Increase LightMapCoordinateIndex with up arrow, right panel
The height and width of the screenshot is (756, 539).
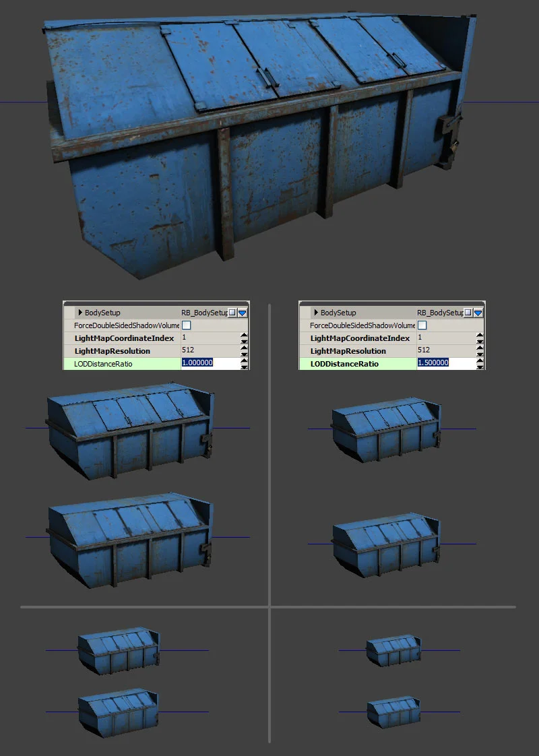click(480, 335)
